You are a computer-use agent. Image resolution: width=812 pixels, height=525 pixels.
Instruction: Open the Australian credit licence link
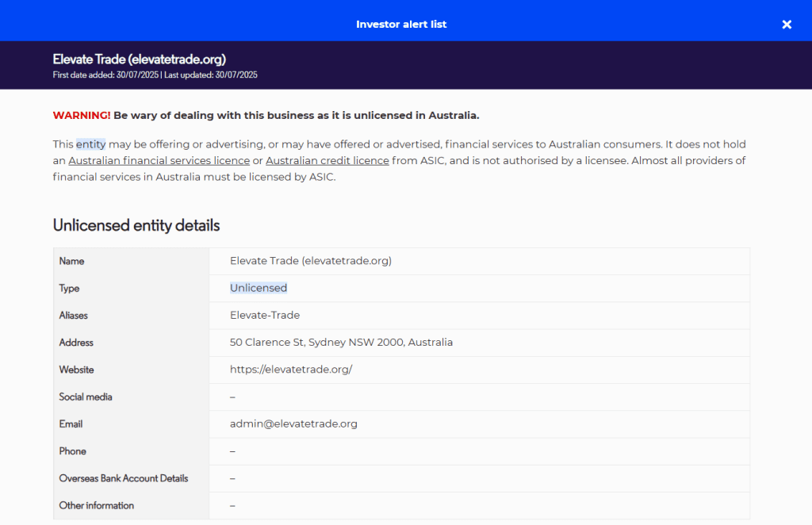coord(327,160)
